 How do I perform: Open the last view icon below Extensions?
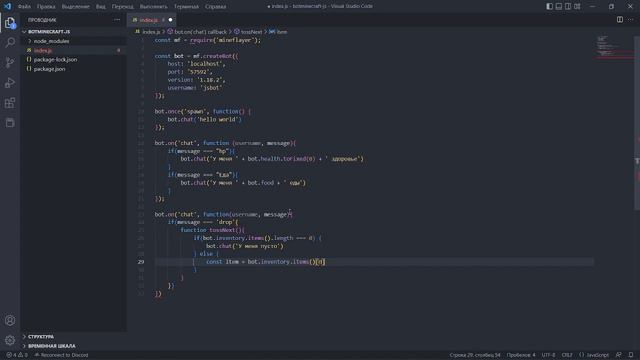10,122
